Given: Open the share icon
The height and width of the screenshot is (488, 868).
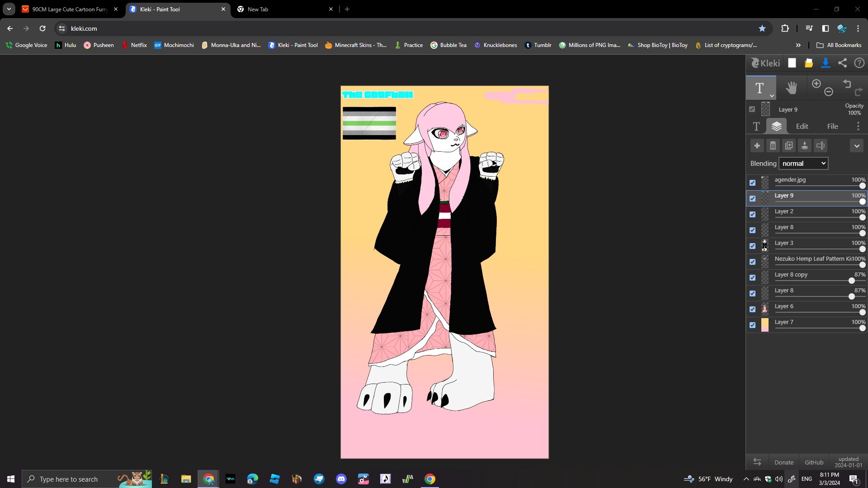Looking at the screenshot, I should pos(842,63).
